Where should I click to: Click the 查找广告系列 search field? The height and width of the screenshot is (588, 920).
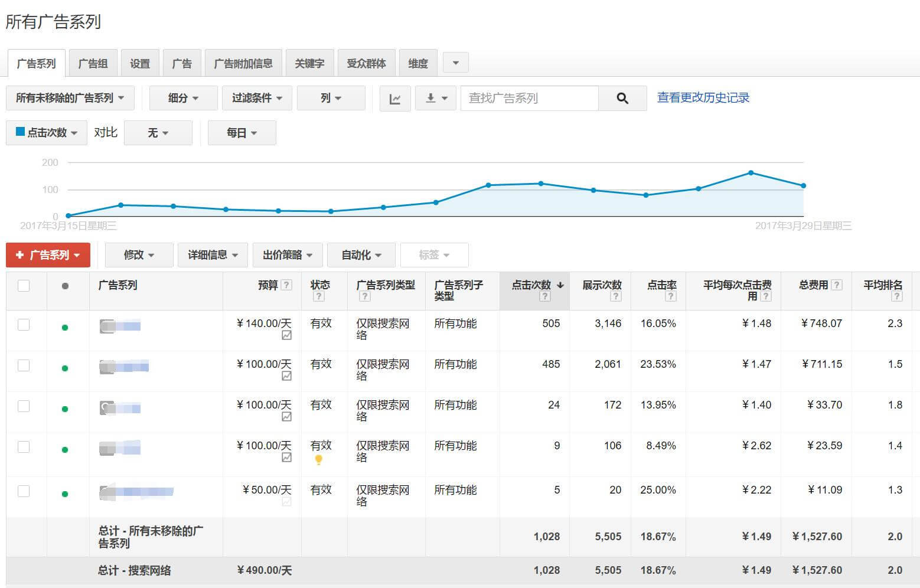point(530,98)
